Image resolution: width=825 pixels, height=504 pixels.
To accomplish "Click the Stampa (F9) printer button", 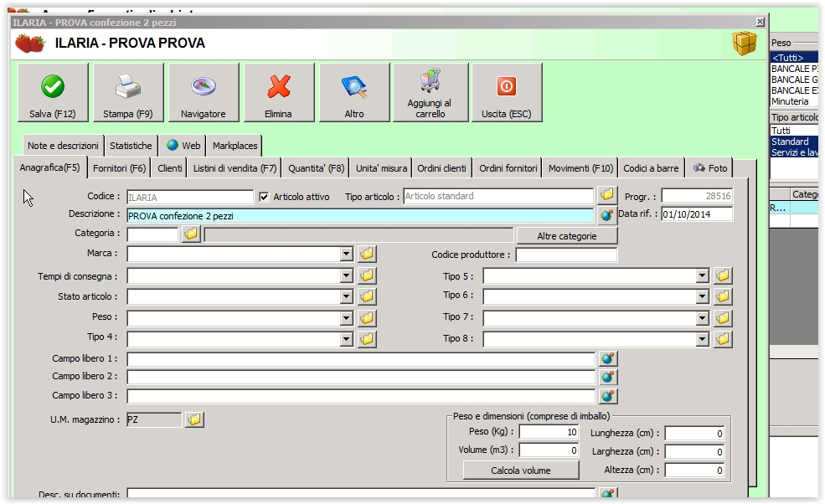I will point(128,93).
